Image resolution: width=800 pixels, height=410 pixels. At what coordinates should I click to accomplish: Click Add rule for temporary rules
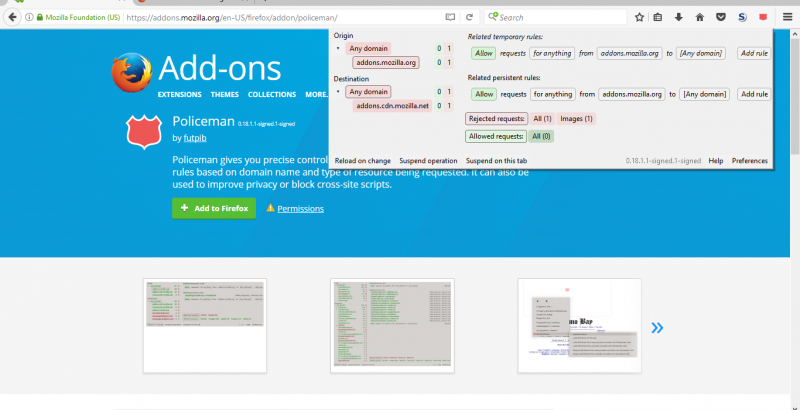click(x=754, y=53)
